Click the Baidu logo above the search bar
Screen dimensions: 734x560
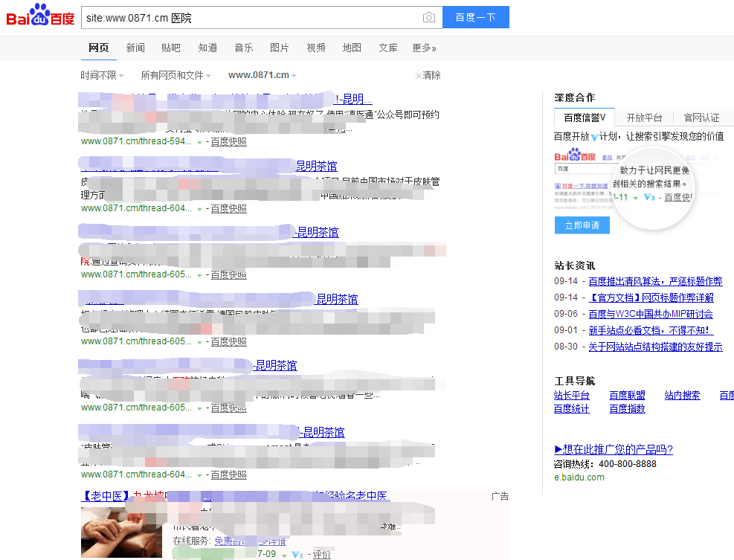point(39,15)
